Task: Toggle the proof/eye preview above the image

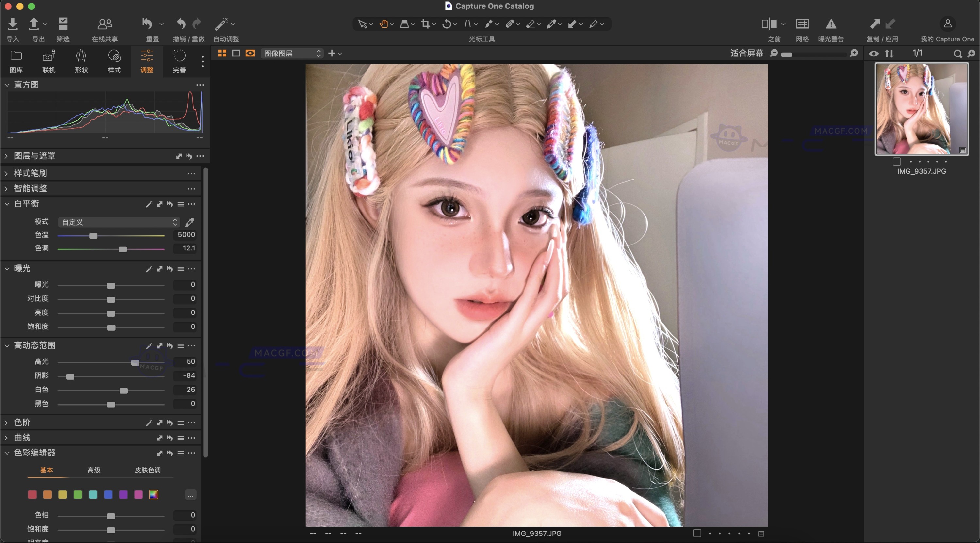Action: click(x=250, y=53)
